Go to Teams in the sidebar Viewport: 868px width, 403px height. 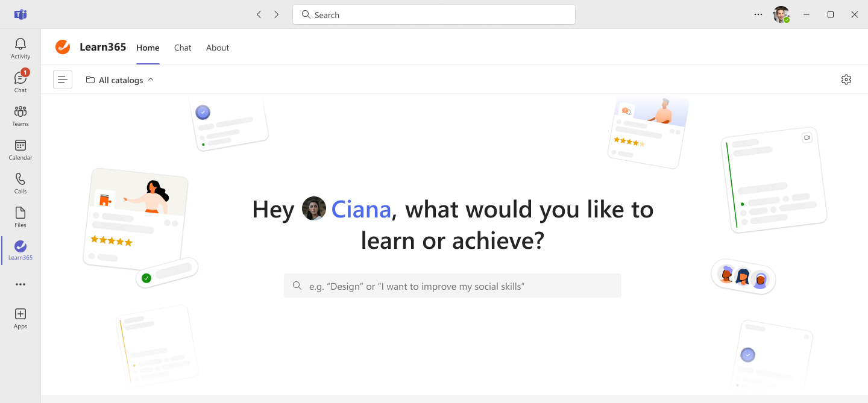coord(20,116)
